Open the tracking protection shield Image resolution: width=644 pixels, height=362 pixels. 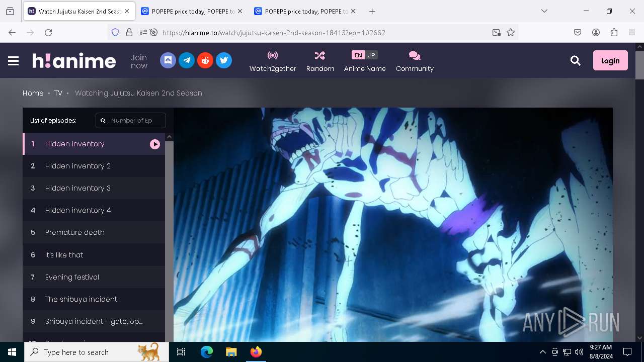(115, 32)
